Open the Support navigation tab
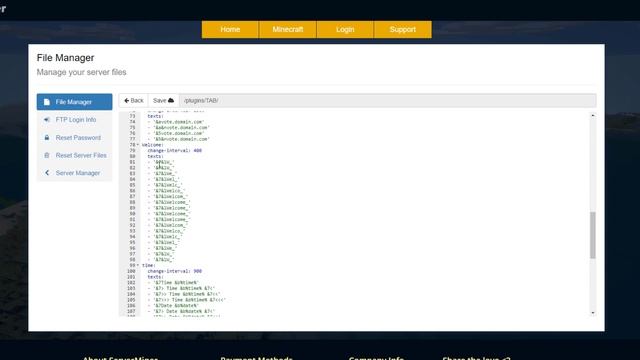 point(402,29)
